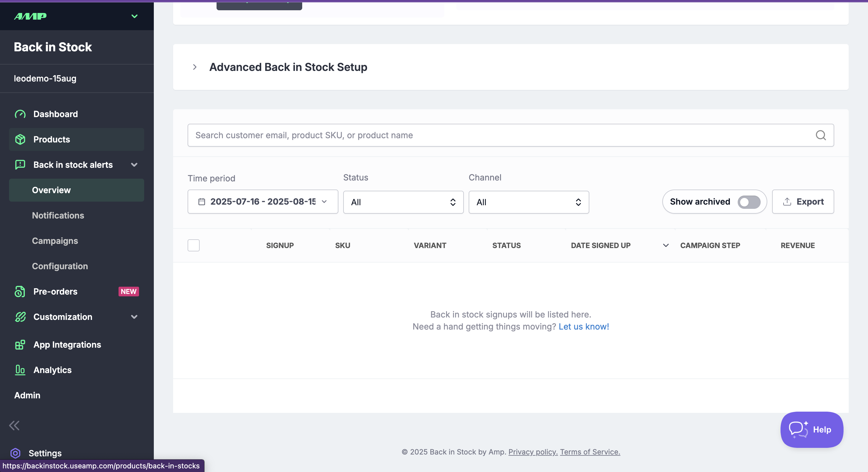
Task: Click the magnifying glass search icon
Action: [820, 135]
